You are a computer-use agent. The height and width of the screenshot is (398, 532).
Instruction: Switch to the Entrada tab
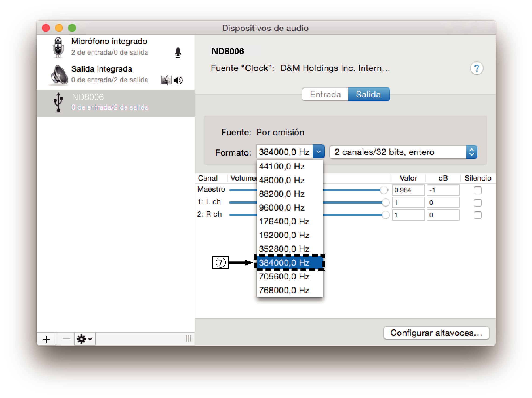(325, 94)
